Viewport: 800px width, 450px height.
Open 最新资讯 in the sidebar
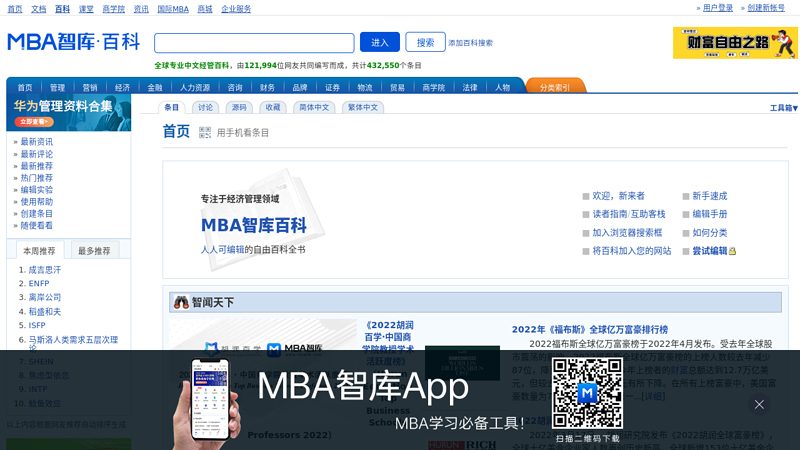[x=37, y=142]
